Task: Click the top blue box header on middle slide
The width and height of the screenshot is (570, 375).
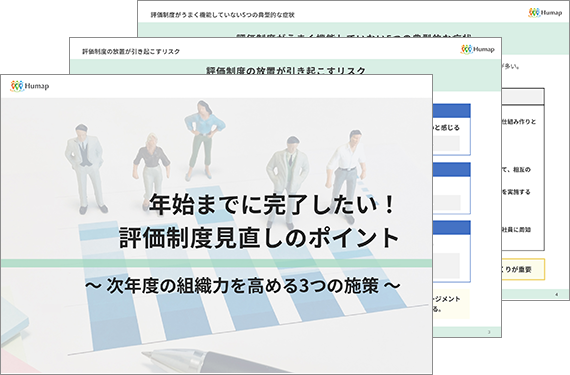Action: click(452, 111)
